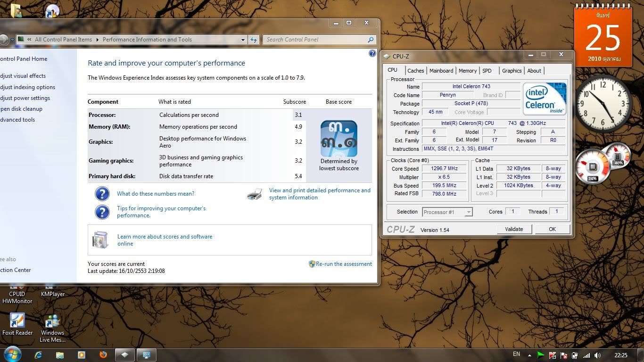Switch to the Mainboard tab in CPU-Z
This screenshot has height=362, width=644.
[x=441, y=71]
